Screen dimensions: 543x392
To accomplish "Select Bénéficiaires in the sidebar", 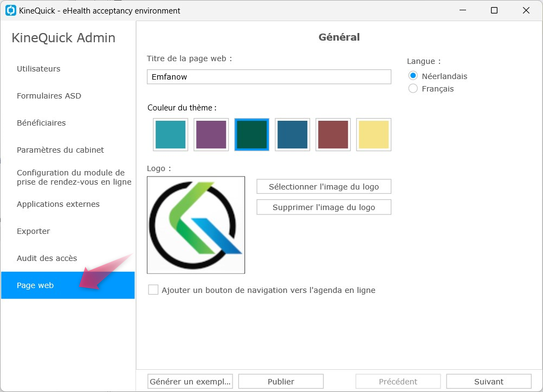I will click(x=41, y=123).
